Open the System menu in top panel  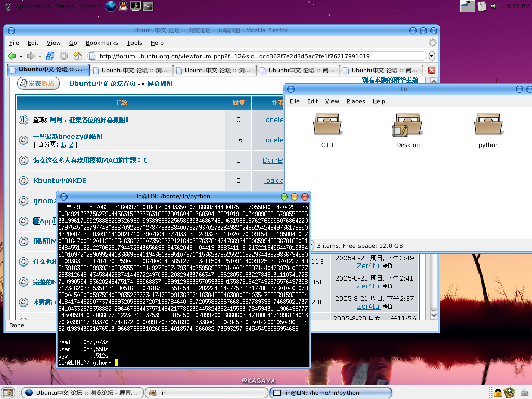coord(90,6)
